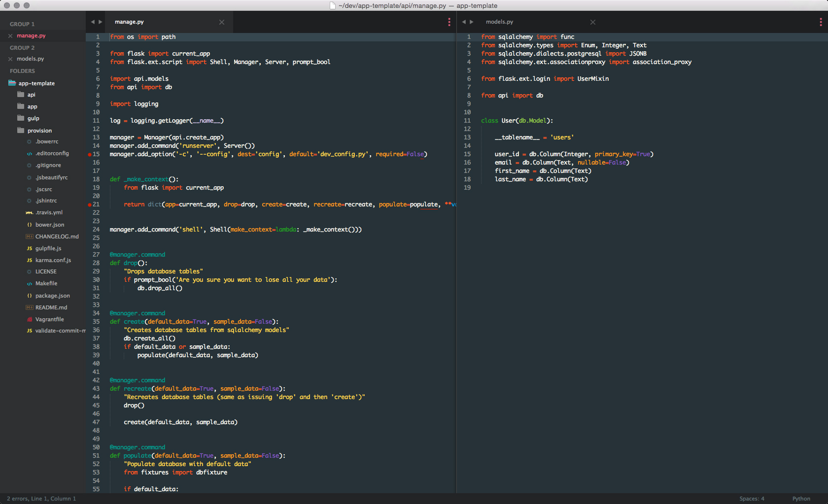
Task: Click the file proxy icon in title bar
Action: (333, 5)
